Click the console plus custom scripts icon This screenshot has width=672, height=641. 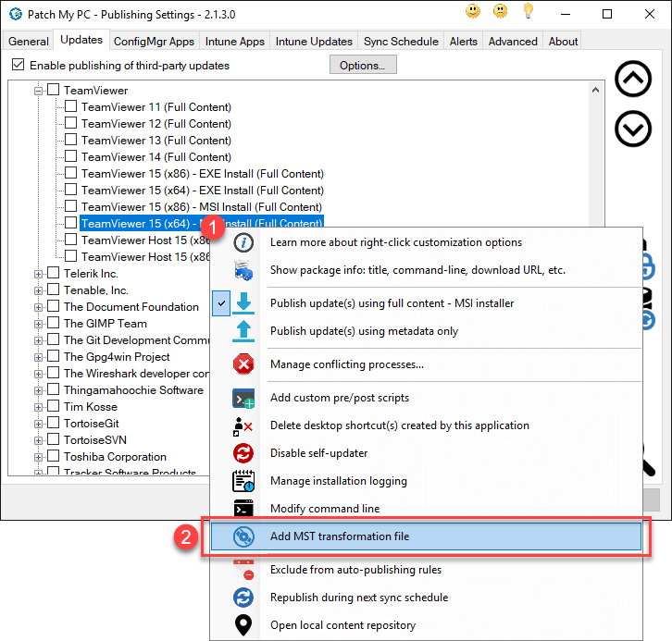point(243,398)
